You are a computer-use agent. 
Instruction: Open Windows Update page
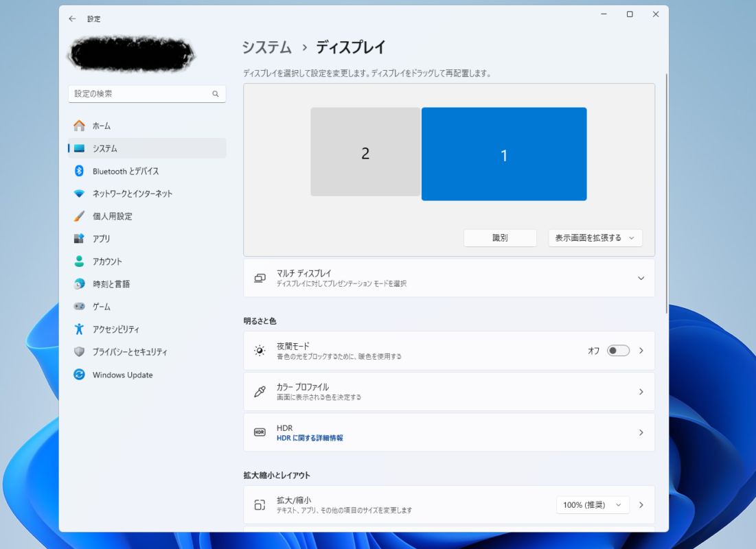(147, 375)
